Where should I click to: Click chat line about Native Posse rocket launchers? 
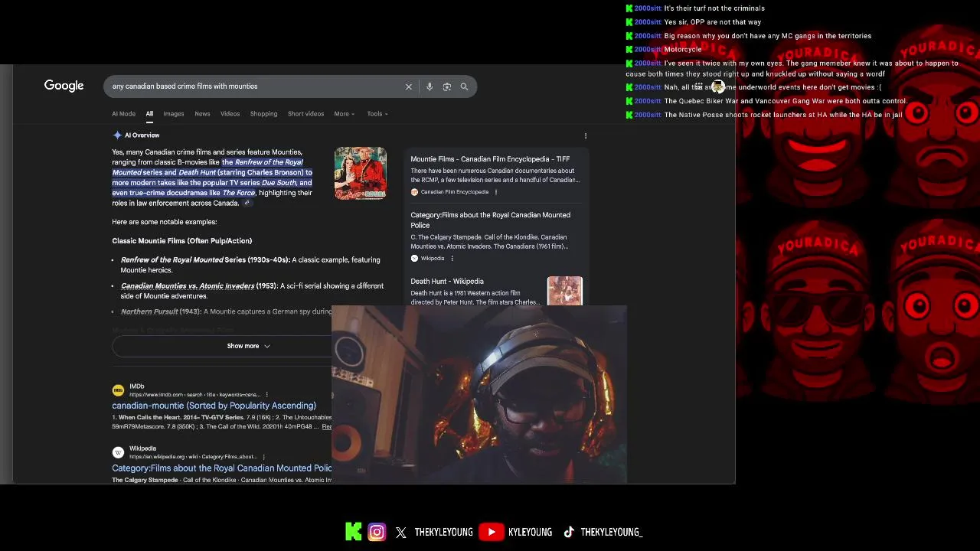click(783, 115)
